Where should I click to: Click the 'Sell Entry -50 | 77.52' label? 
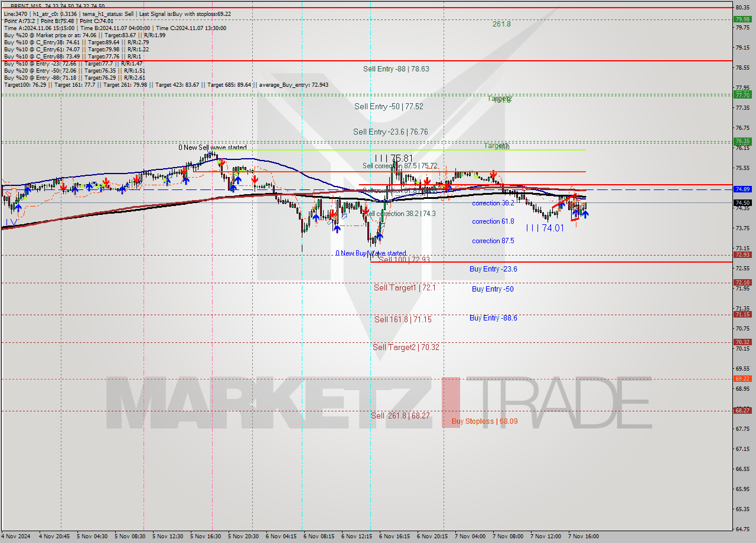click(x=389, y=107)
